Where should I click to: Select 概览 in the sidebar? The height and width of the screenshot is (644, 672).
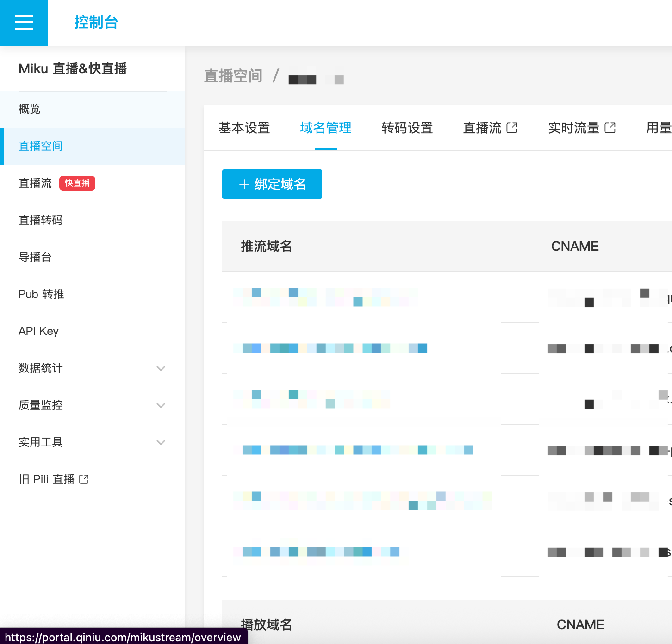tap(29, 109)
